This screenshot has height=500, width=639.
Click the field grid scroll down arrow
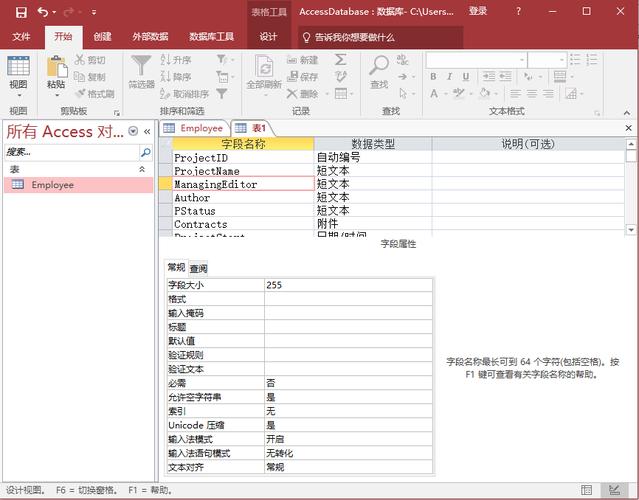pyautogui.click(x=631, y=230)
